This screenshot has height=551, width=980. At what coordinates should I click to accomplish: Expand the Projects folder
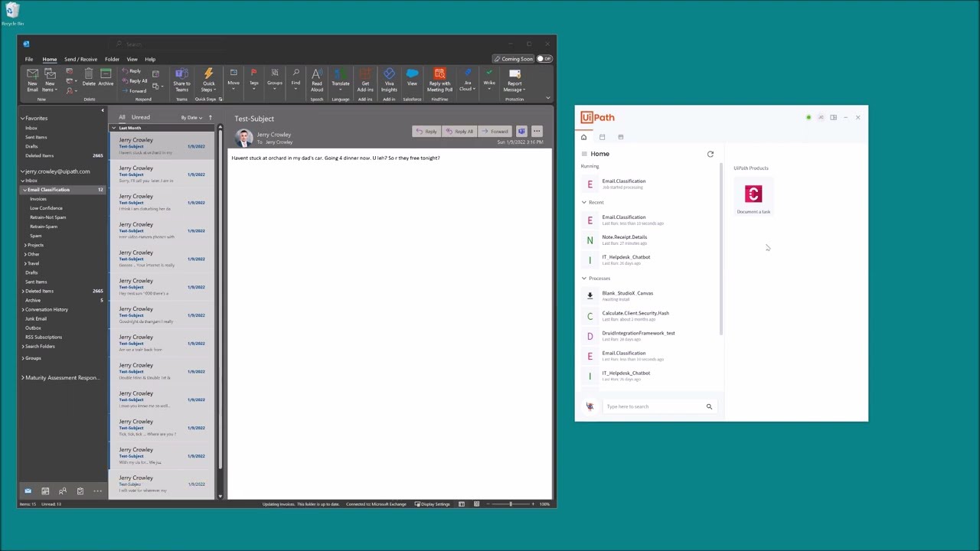pyautogui.click(x=26, y=245)
